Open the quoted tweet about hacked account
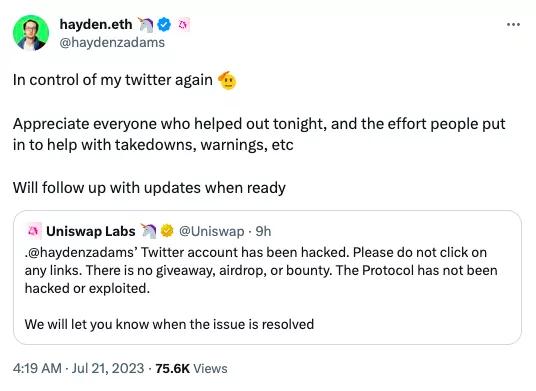This screenshot has height=391, width=536. tap(267, 278)
